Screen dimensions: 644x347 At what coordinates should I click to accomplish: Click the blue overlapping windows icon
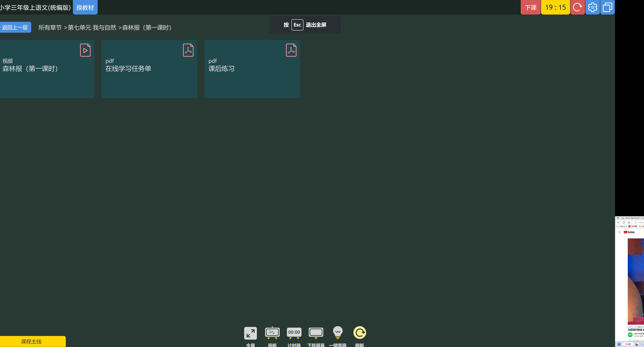(x=608, y=7)
